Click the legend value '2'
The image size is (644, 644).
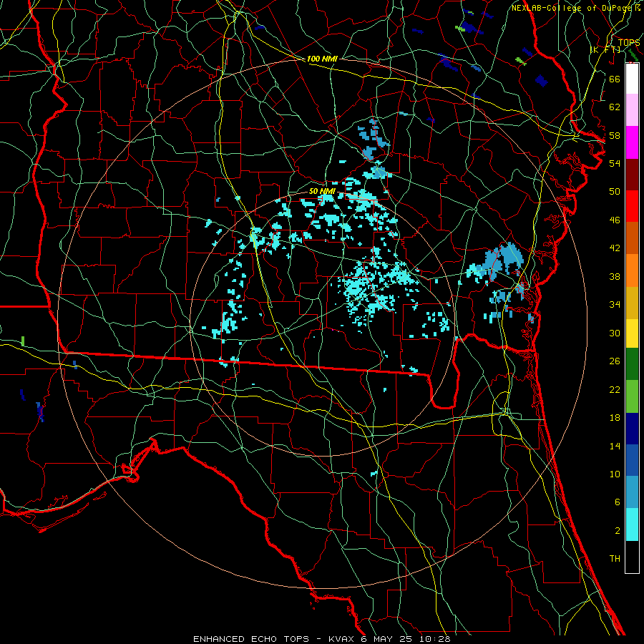point(617,531)
